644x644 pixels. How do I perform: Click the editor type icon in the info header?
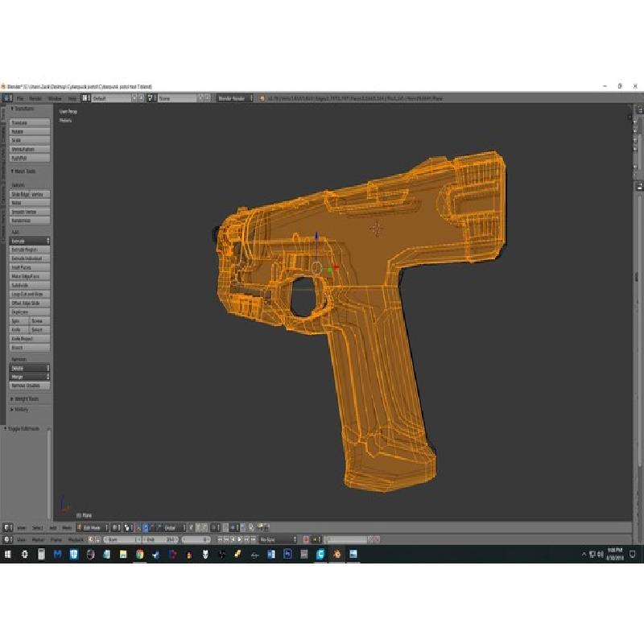(x=7, y=98)
